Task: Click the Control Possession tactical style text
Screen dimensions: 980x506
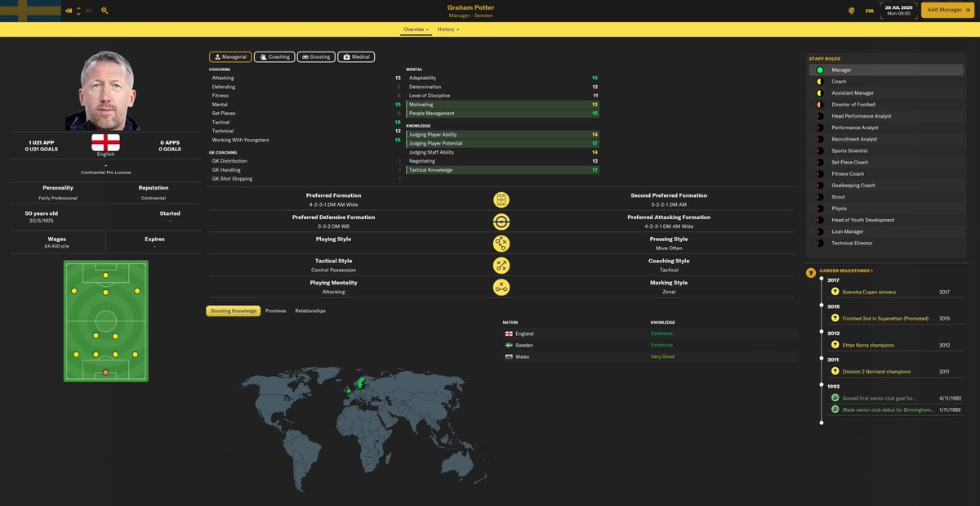Action: 333,270
